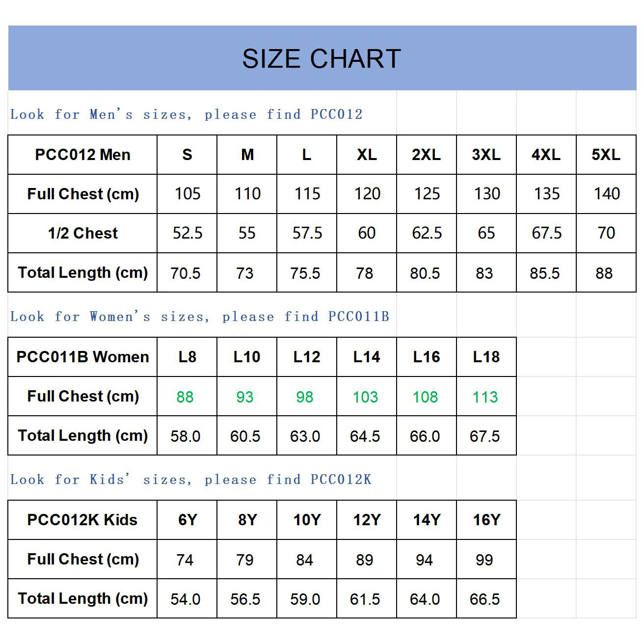Click the 5XL column header
Image resolution: width=644 pixels, height=644 pixels.
tap(606, 155)
